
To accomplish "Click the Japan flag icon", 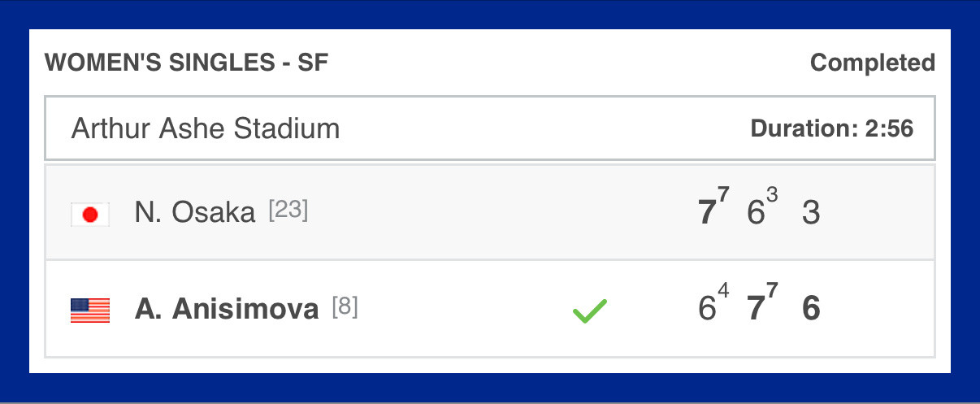I will tap(90, 215).
